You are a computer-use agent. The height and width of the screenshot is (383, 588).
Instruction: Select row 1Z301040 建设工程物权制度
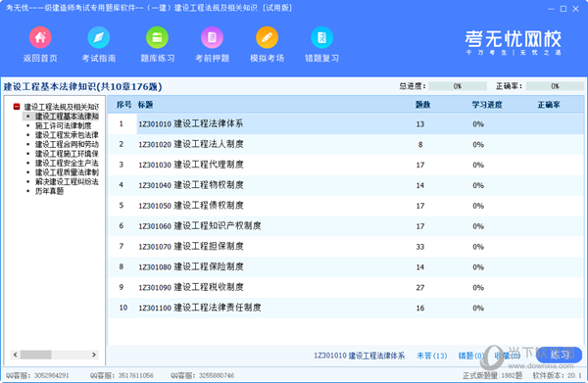pyautogui.click(x=346, y=185)
